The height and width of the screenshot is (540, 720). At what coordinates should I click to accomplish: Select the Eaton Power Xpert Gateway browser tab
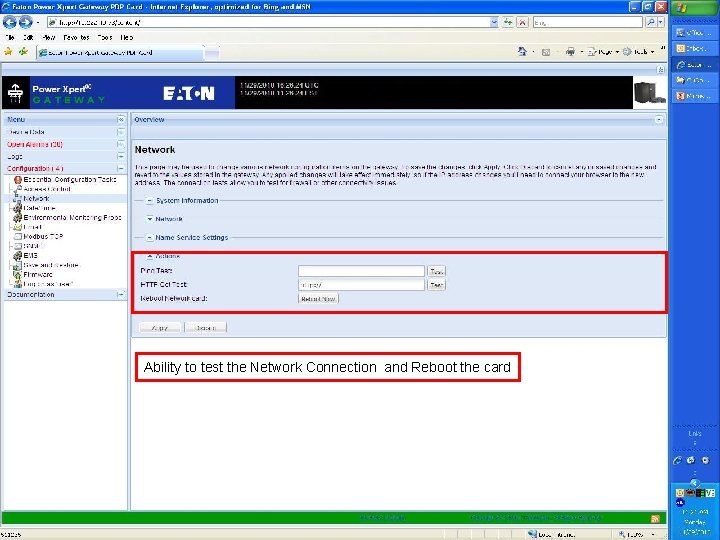pyautogui.click(x=119, y=52)
